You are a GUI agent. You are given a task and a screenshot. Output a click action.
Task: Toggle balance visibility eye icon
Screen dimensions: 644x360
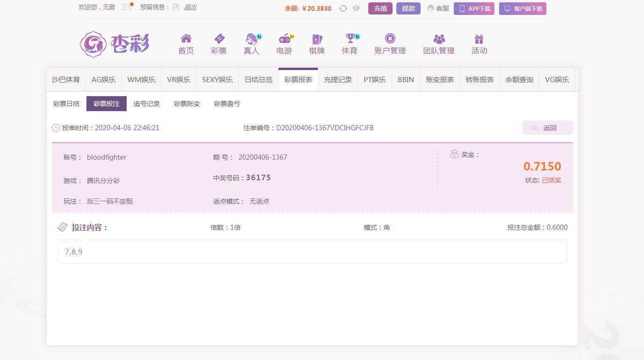pos(356,8)
